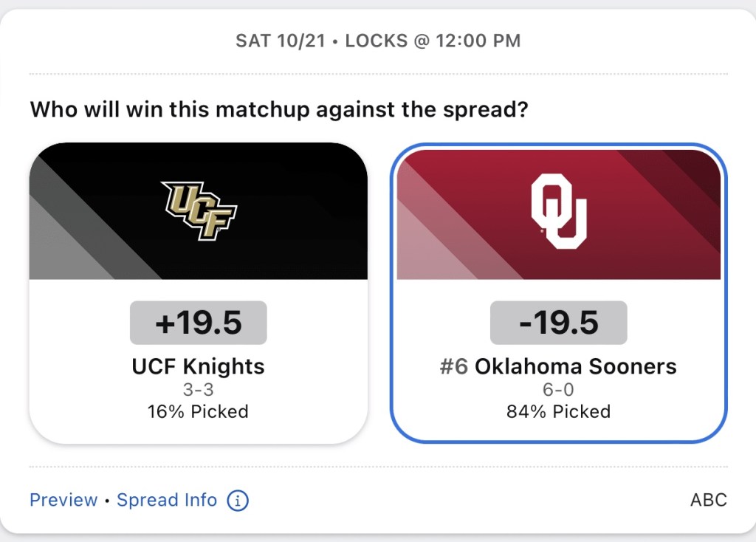The height and width of the screenshot is (542, 756).
Task: Open the Preview link
Action: (x=63, y=500)
